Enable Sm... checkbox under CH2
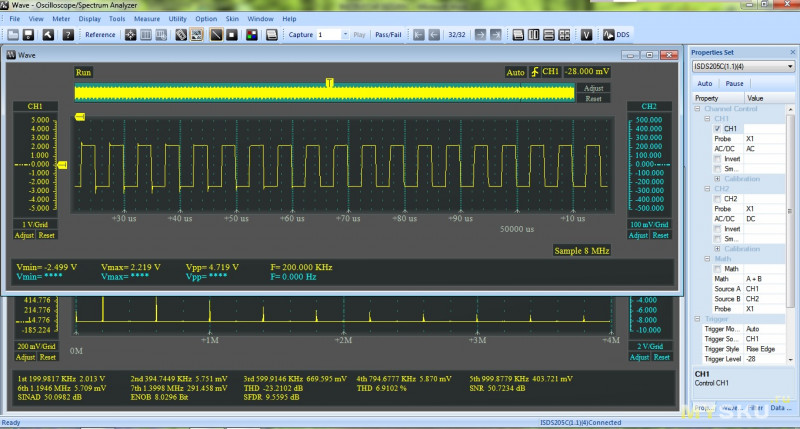 pos(717,239)
